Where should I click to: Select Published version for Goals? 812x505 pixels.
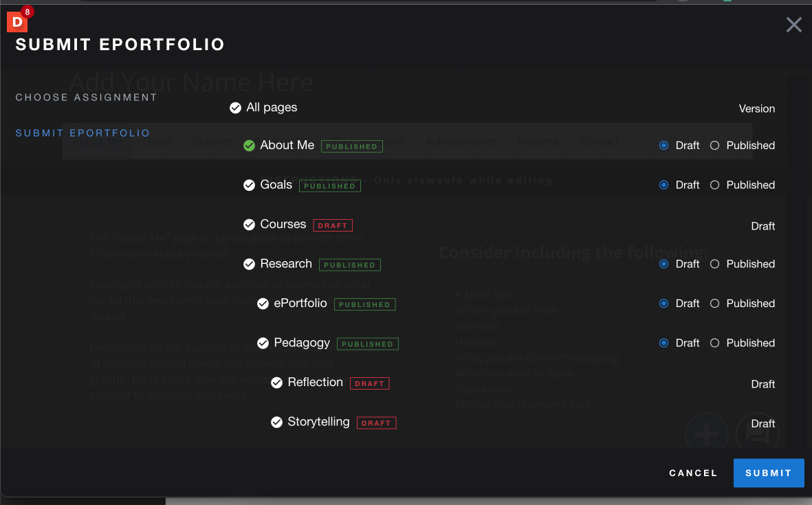714,185
